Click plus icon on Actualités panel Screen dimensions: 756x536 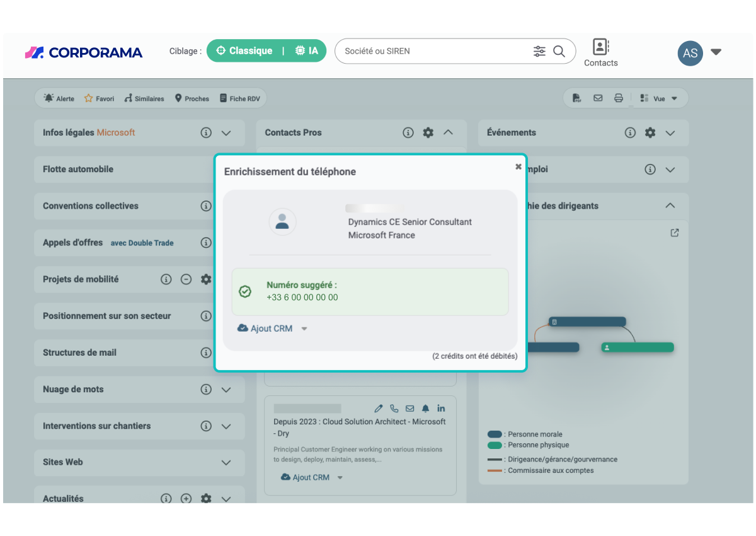[186, 499]
